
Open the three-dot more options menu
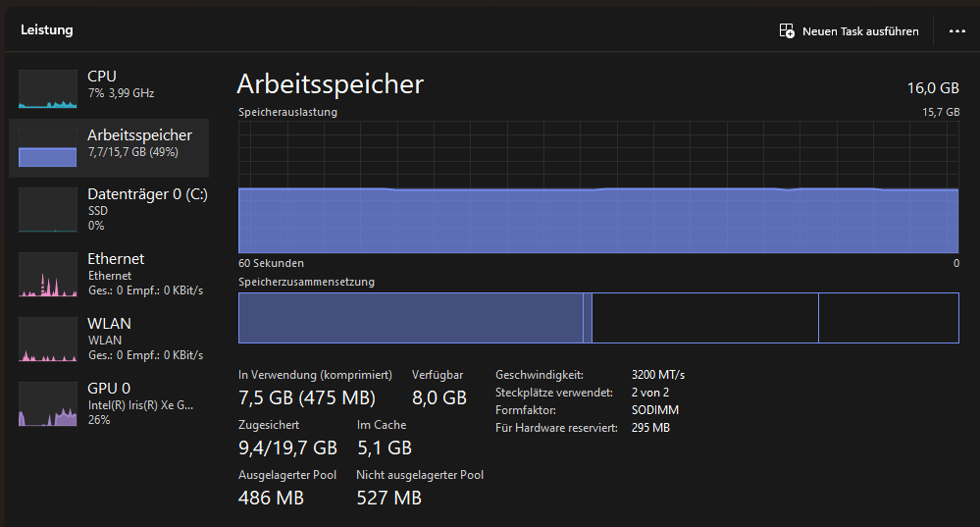(x=957, y=31)
